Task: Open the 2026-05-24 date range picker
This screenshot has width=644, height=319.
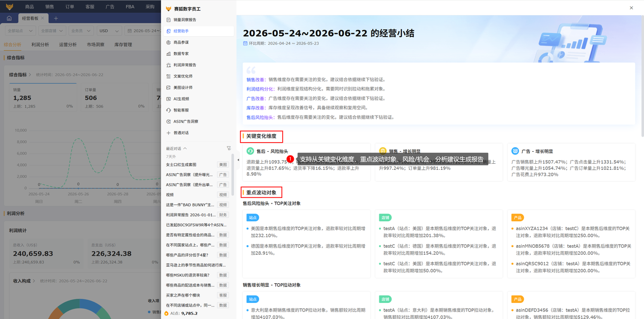Action: tap(143, 31)
